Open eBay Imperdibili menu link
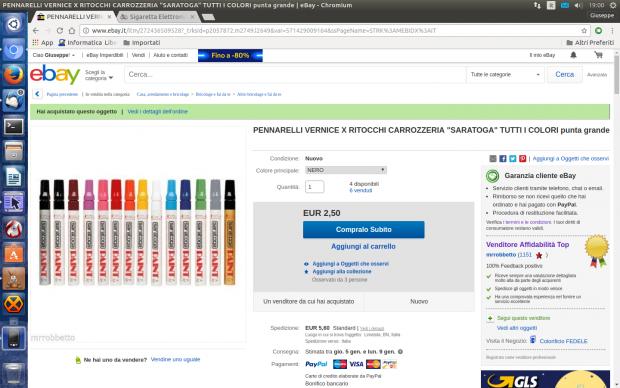Image resolution: width=620 pixels, height=388 pixels. click(x=105, y=55)
